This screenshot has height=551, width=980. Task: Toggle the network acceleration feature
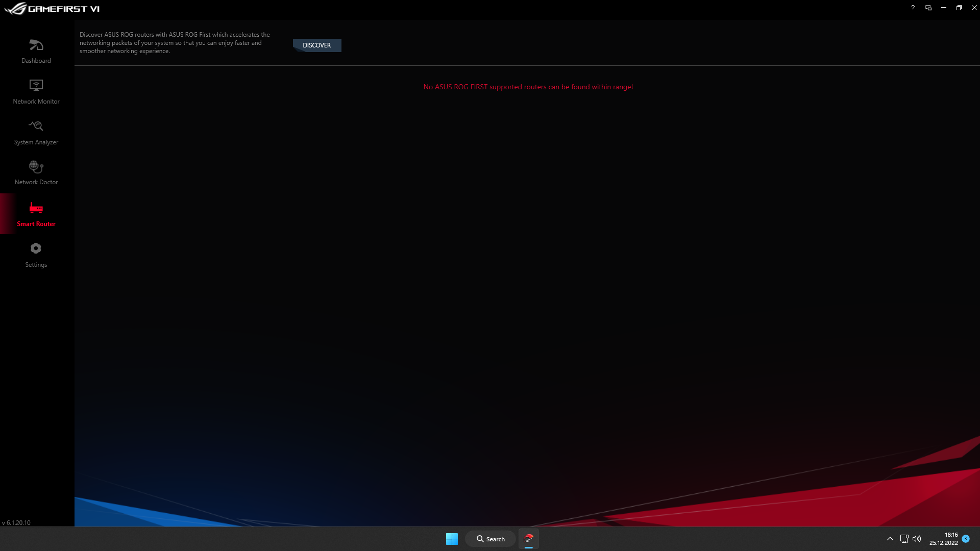pyautogui.click(x=316, y=45)
